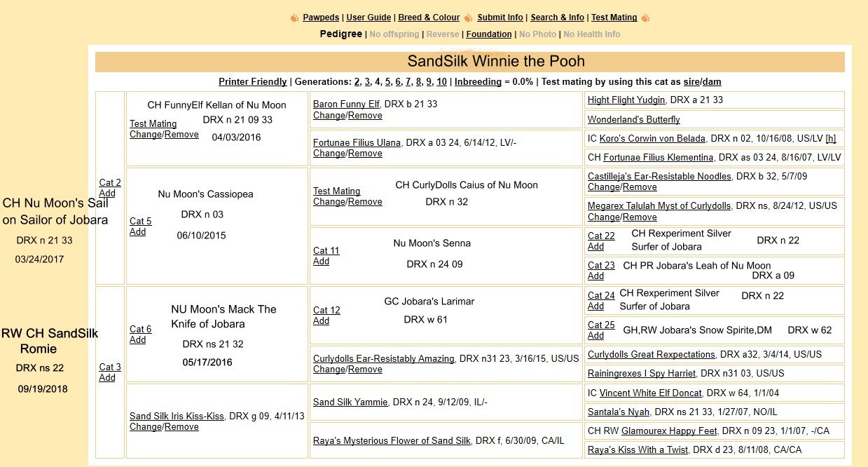
Task: Open the Inbreeding link
Action: (x=478, y=81)
